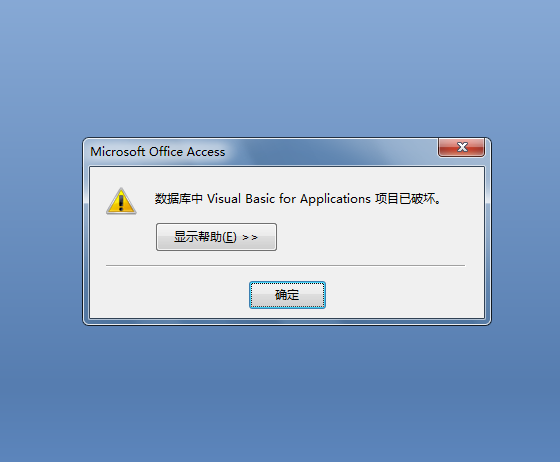The image size is (560, 462).
Task: Expand help details using the >> chevrons
Action: (x=250, y=238)
